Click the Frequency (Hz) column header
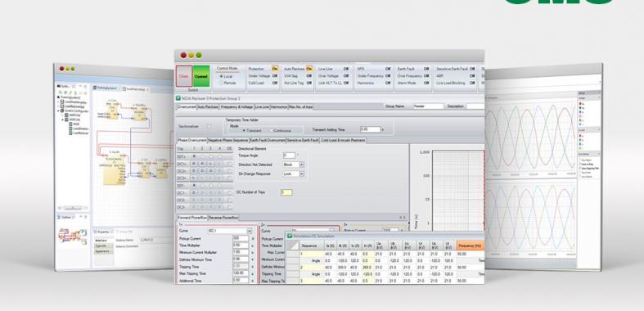Image resolution: width=644 pixels, height=311 pixels. pos(471,246)
